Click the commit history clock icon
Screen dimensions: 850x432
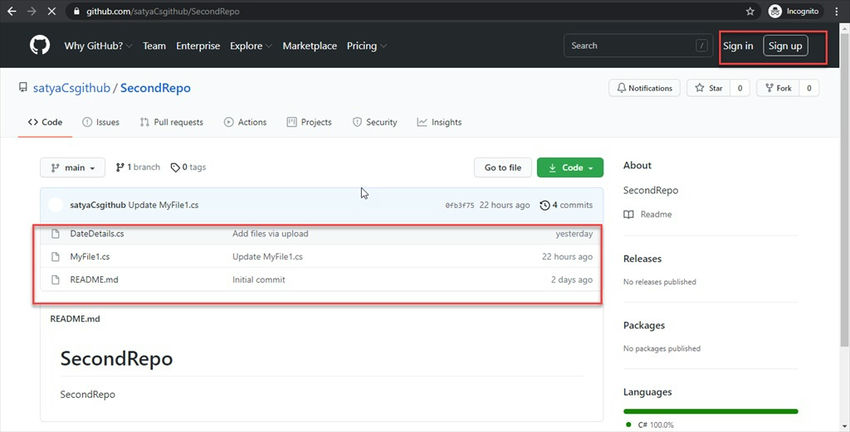(545, 205)
